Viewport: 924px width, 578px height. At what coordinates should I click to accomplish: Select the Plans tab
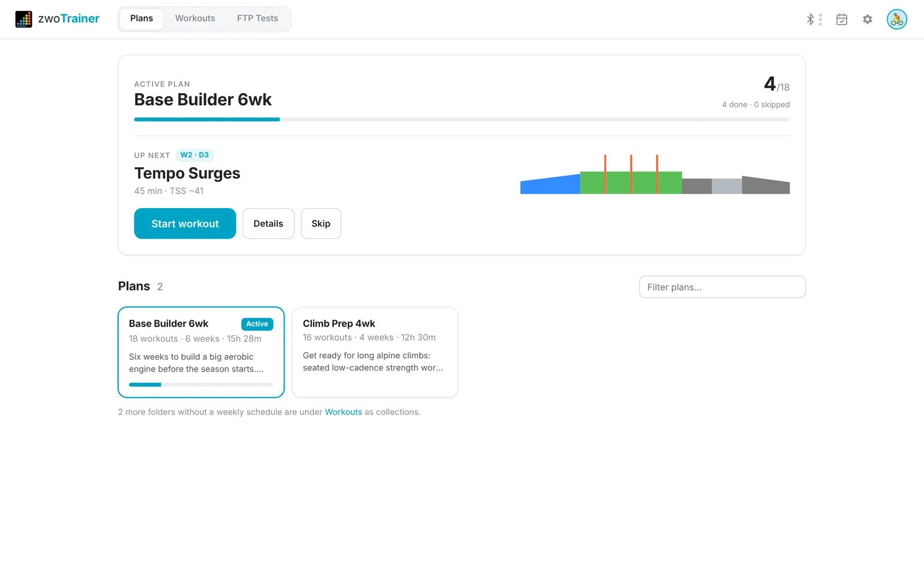click(141, 18)
